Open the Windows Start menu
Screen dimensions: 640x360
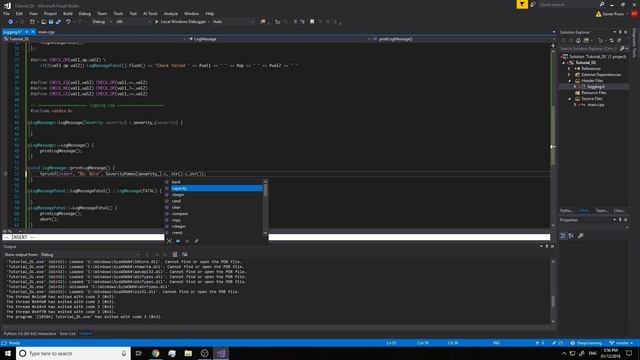8,353
